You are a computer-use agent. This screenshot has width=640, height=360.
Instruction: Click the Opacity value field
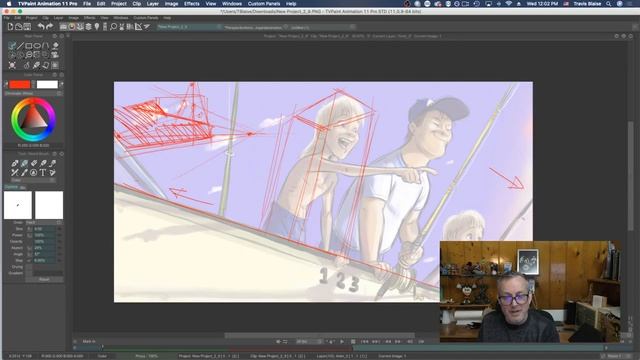click(44, 242)
